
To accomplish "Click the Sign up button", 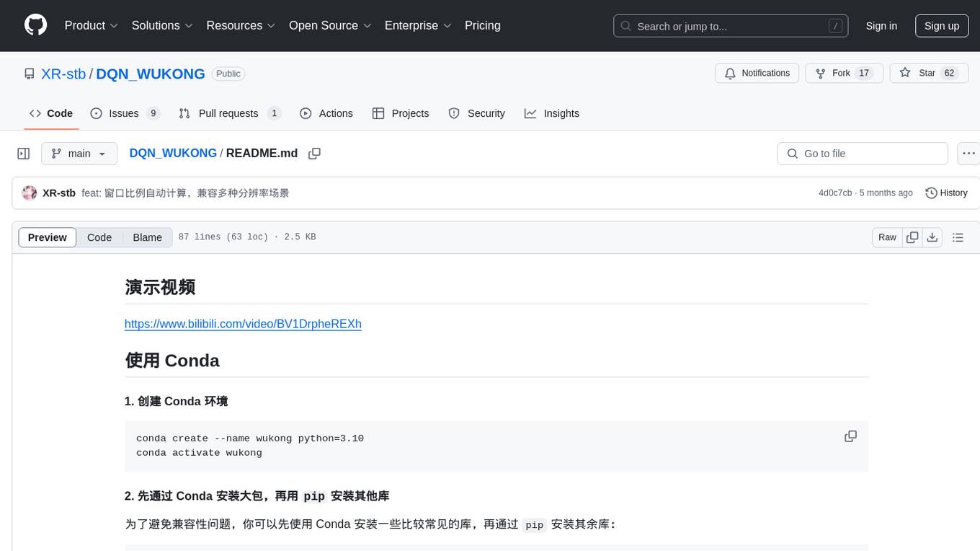I will (942, 26).
